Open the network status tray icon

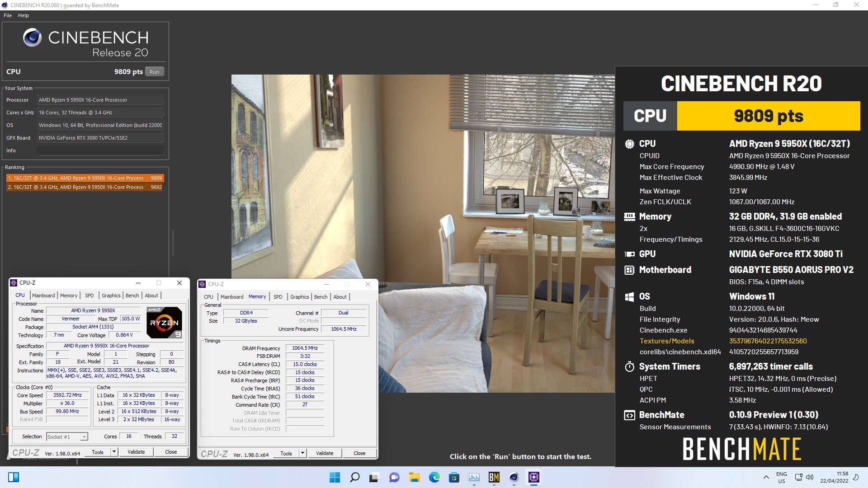[799, 477]
